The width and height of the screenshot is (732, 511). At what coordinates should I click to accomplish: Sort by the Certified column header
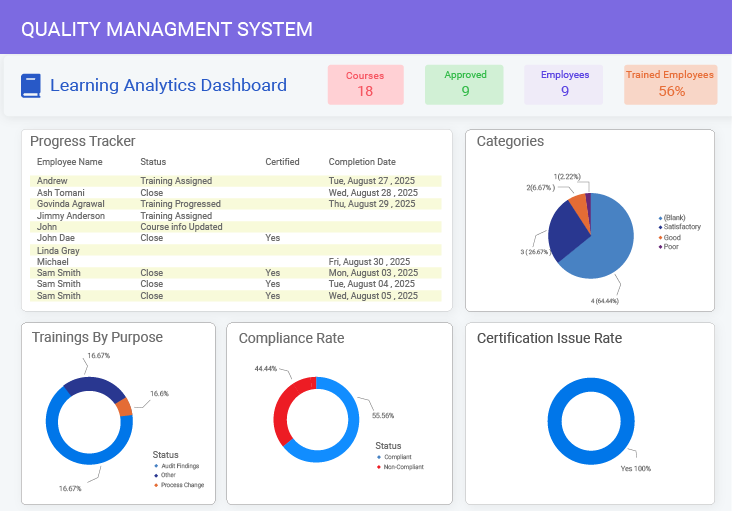pyautogui.click(x=282, y=162)
